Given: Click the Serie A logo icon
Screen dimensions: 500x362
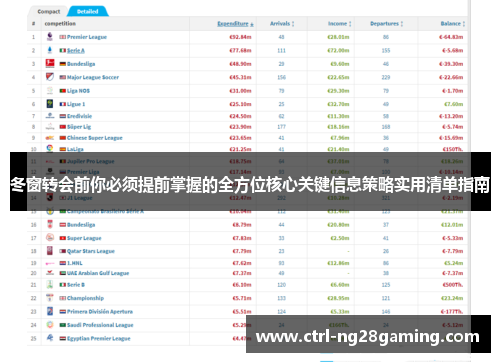Looking at the screenshot, I should 50,50.
